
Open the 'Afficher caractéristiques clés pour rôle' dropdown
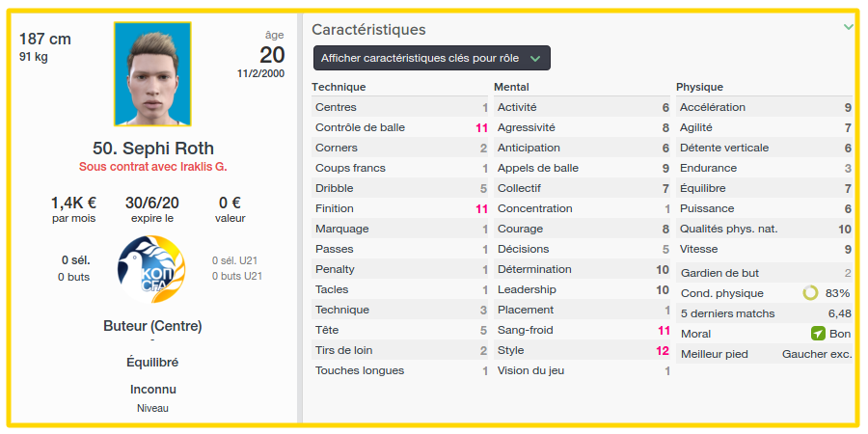432,58
